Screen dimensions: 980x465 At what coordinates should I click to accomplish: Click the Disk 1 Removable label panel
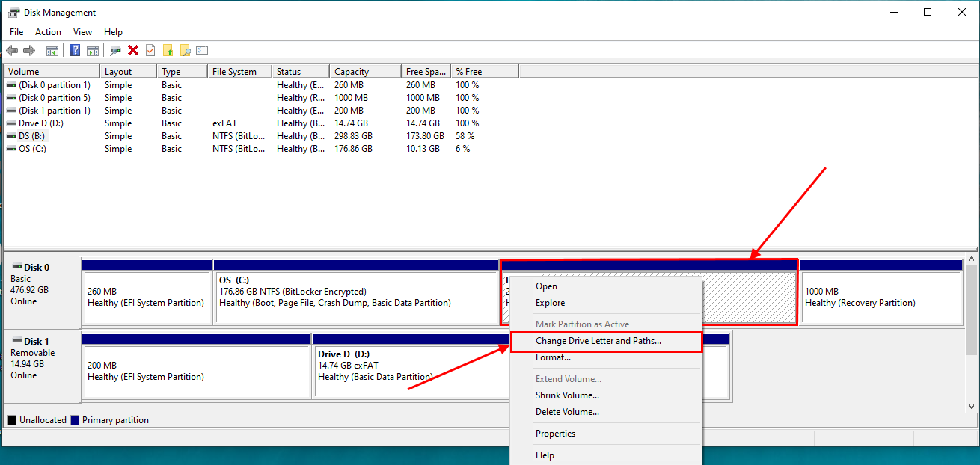click(42, 367)
